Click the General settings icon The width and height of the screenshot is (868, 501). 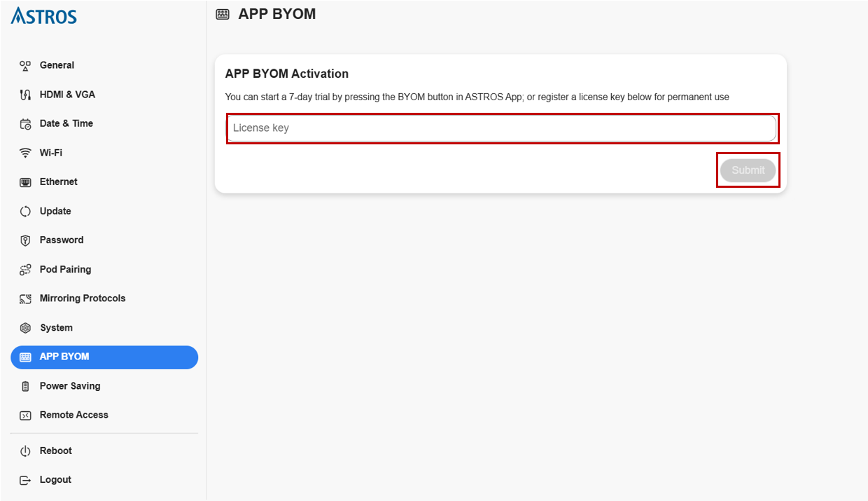[x=25, y=66]
